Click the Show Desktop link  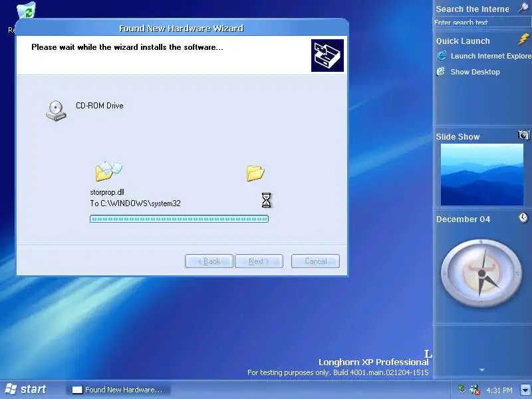(475, 72)
